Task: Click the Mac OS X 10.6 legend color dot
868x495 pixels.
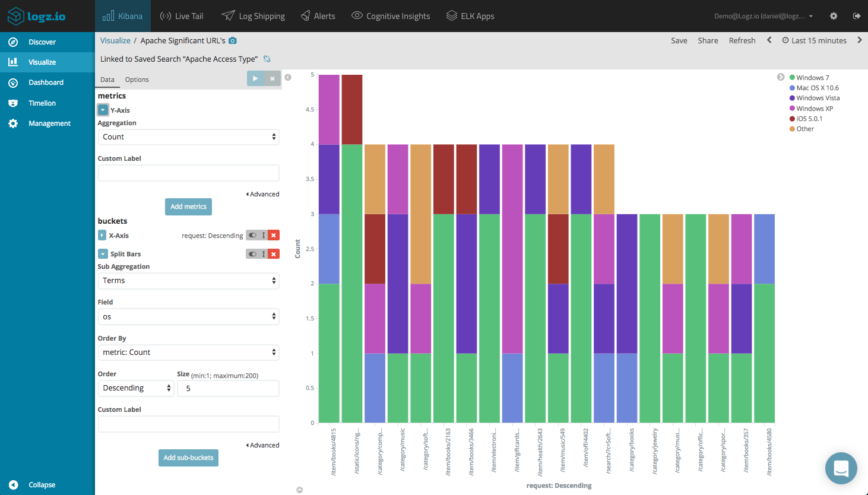Action: 791,87
